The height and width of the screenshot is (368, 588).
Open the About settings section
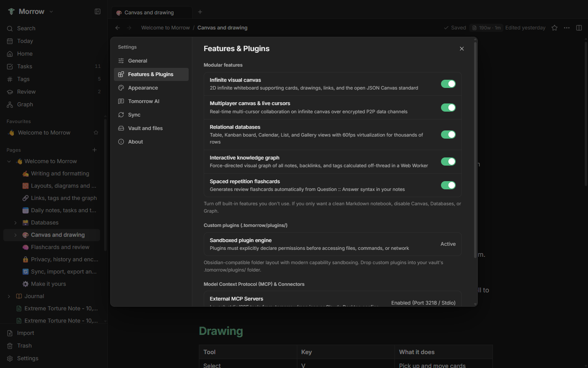pos(151,142)
